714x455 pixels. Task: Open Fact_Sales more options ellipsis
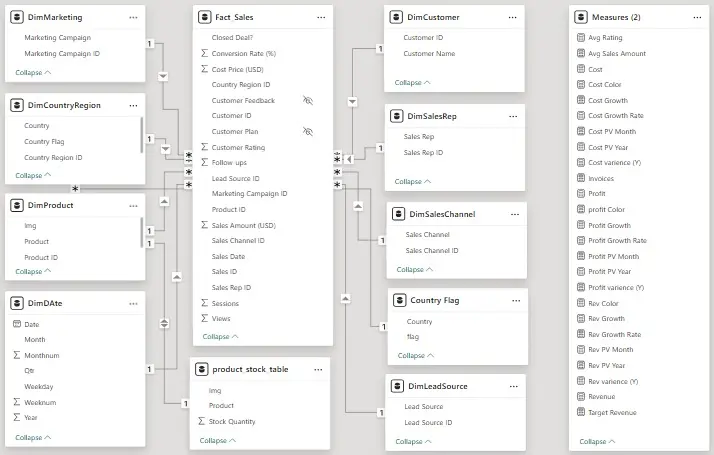pos(321,17)
